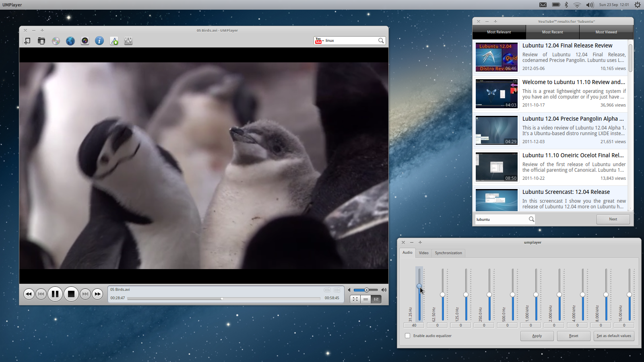
Task: Enable audio equalizer checkbox
Action: (408, 335)
